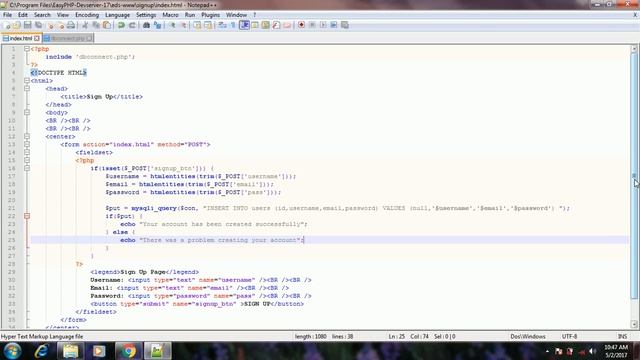Click the Dos\Windows line ending status entry
This screenshot has height=360, width=640.
click(x=528, y=337)
